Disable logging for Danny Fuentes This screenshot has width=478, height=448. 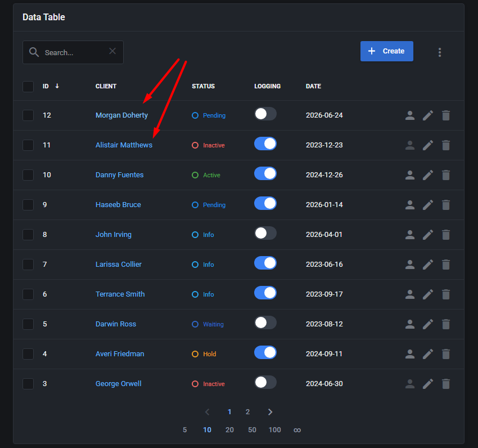click(265, 173)
